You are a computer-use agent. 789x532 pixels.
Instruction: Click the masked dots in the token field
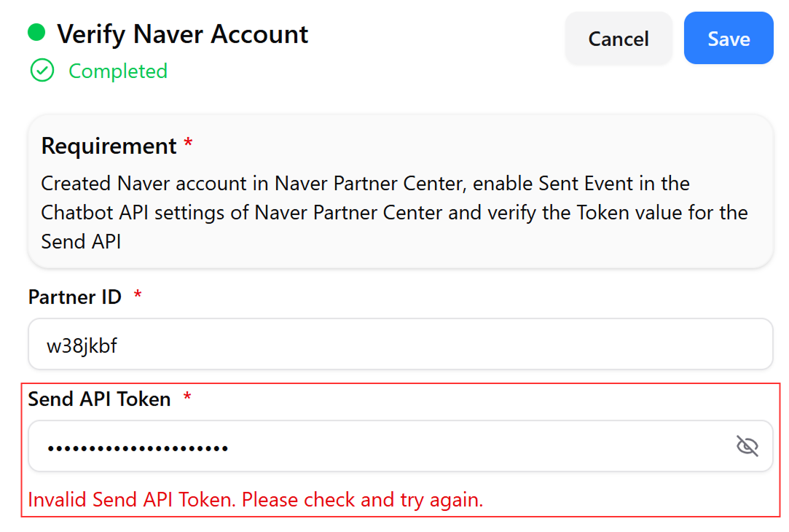coord(138,448)
